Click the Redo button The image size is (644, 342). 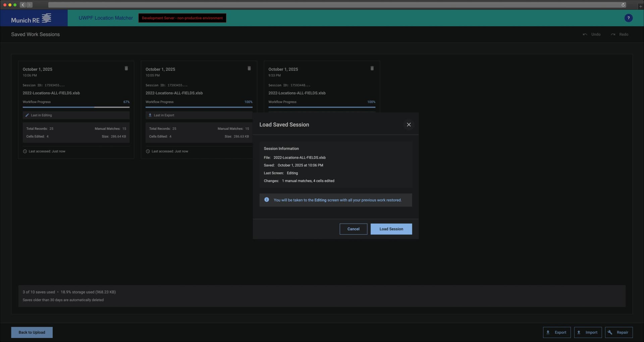point(620,35)
